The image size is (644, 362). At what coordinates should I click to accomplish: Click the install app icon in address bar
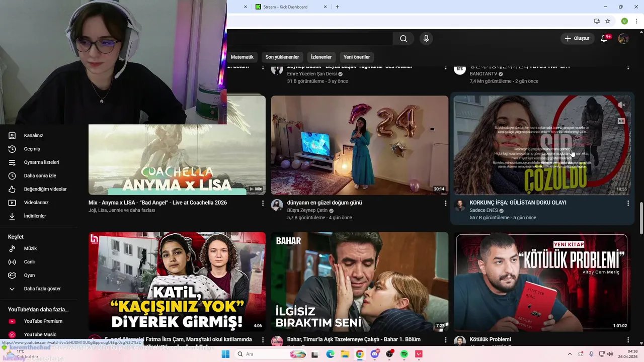(597, 21)
